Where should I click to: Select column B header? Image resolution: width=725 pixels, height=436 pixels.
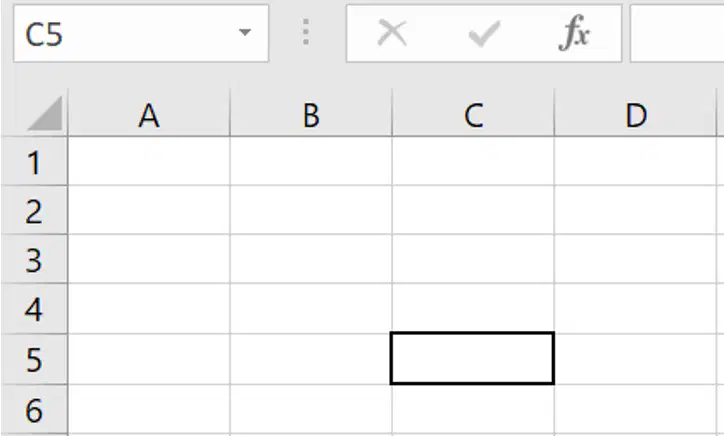[x=311, y=114]
